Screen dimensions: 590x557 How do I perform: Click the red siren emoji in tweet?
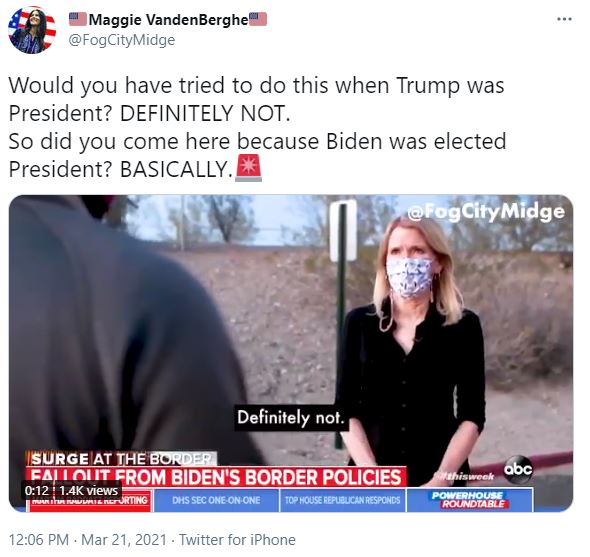(248, 168)
